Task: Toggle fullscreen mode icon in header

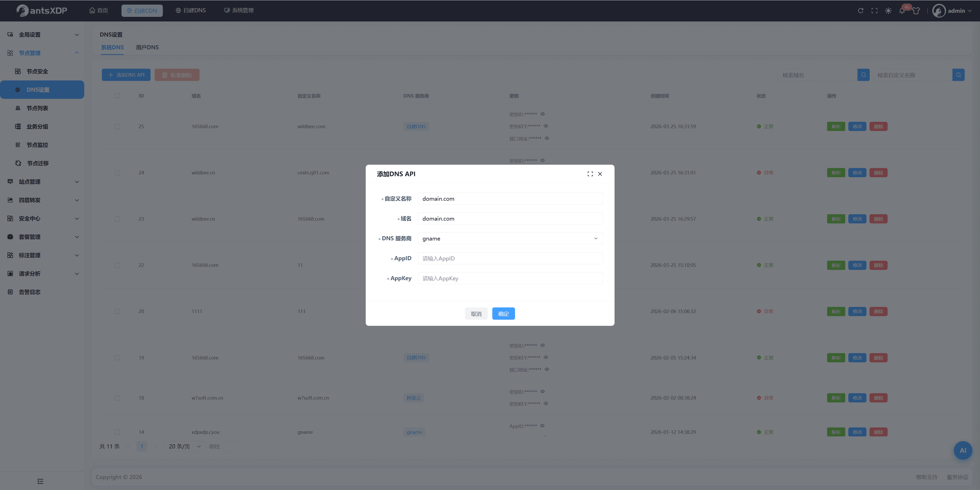Action: (874, 11)
